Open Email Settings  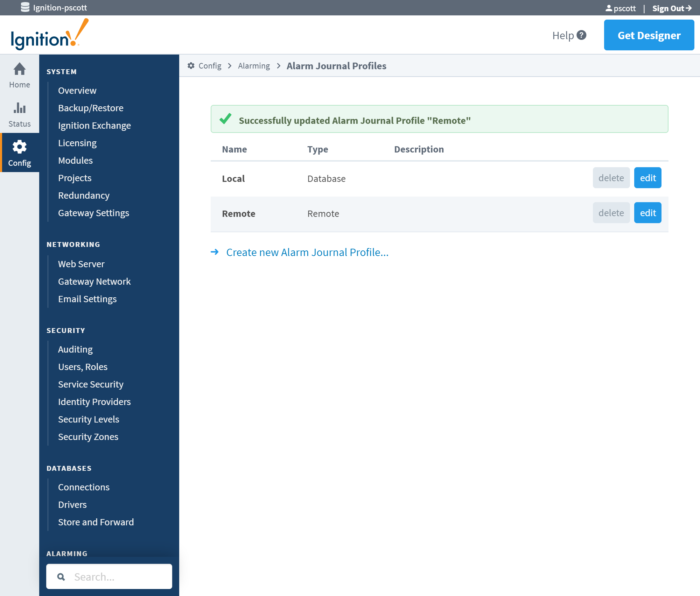pos(87,299)
